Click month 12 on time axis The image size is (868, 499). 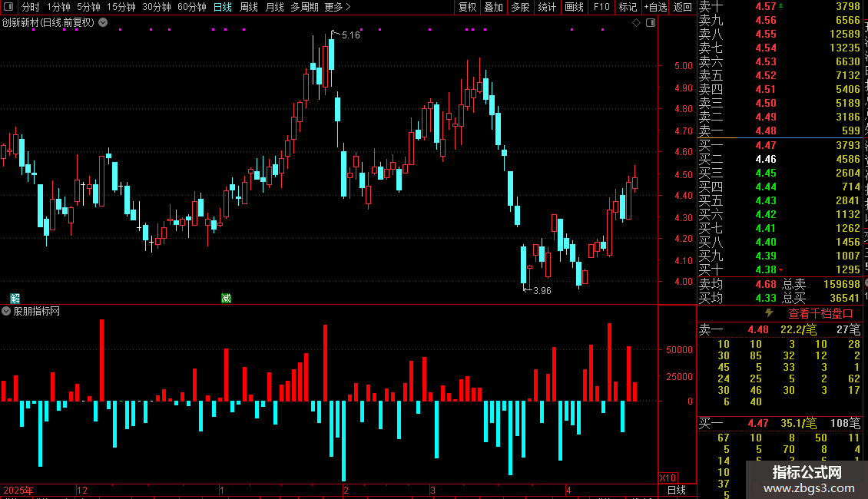[82, 490]
